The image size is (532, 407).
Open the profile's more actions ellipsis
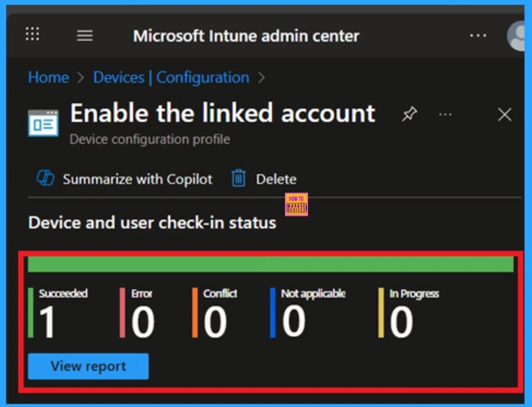pos(445,115)
